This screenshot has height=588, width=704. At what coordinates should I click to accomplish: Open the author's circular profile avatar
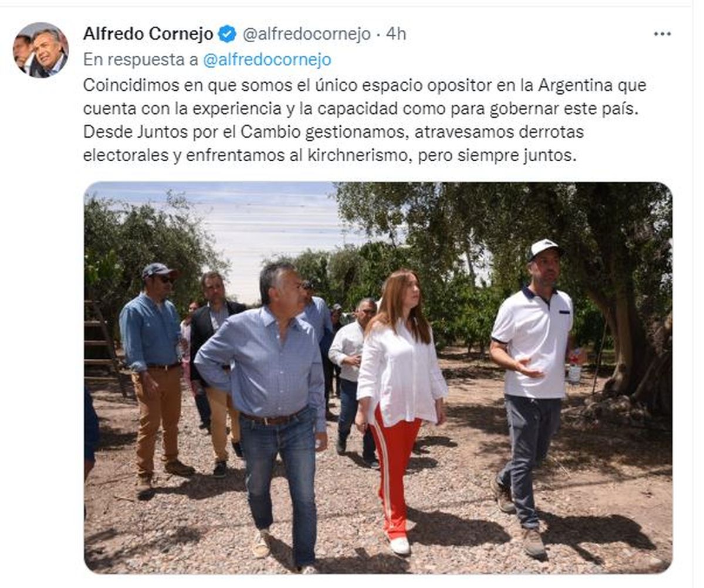tap(41, 50)
